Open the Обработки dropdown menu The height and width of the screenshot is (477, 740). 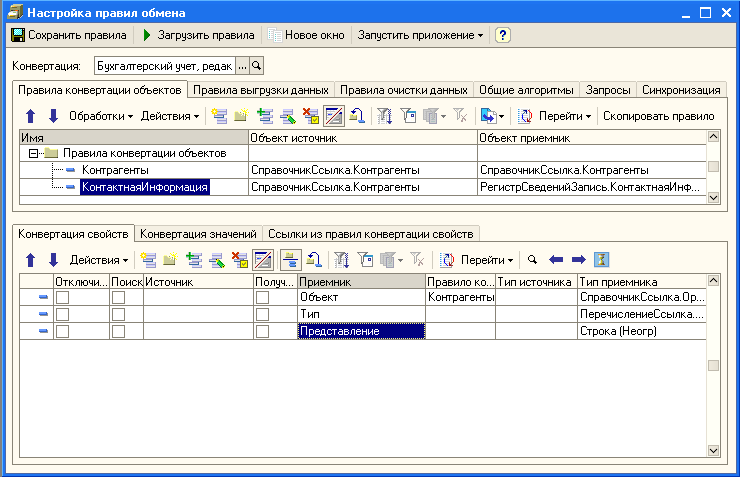101,116
